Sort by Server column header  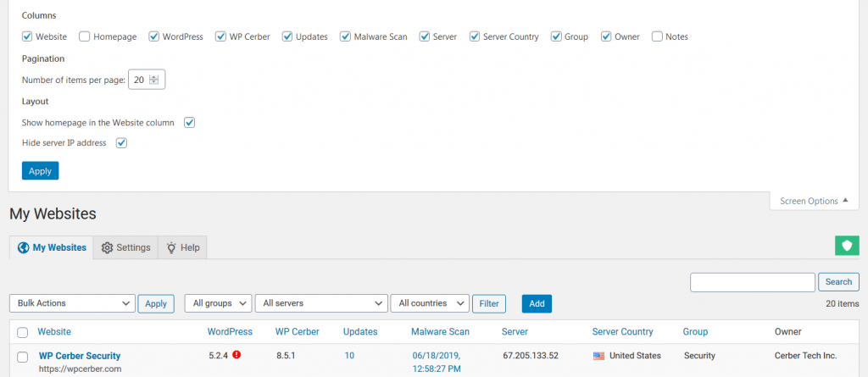515,332
